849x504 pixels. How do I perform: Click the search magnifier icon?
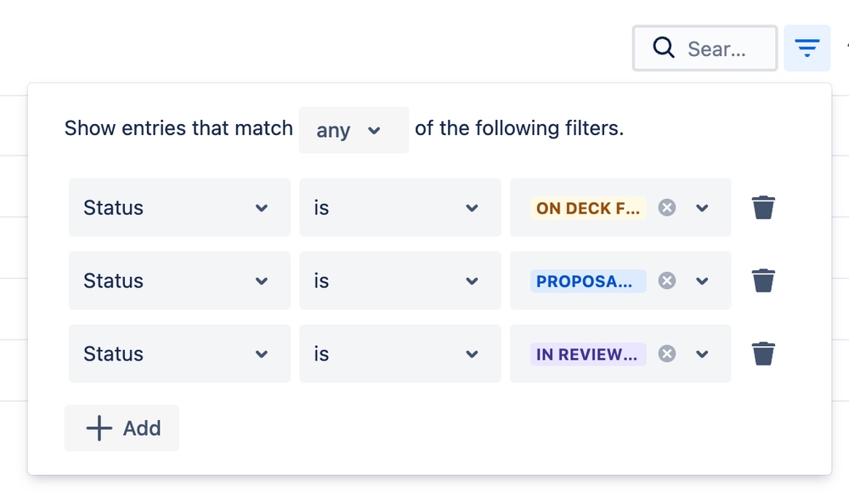point(664,48)
